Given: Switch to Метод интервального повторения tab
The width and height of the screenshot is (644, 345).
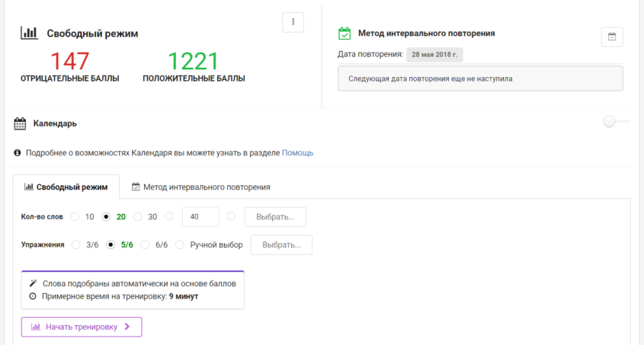Looking at the screenshot, I should point(201,187).
